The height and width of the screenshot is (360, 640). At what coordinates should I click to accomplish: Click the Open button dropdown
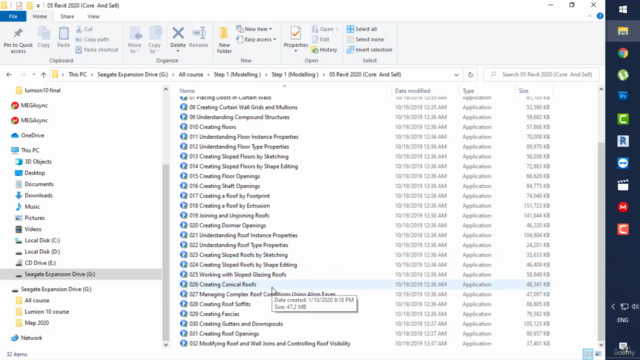pos(325,29)
